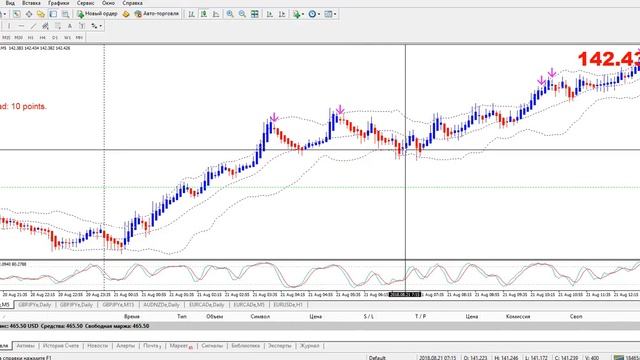
Task: Open the Алерты terminal tab
Action: pyautogui.click(x=126, y=346)
